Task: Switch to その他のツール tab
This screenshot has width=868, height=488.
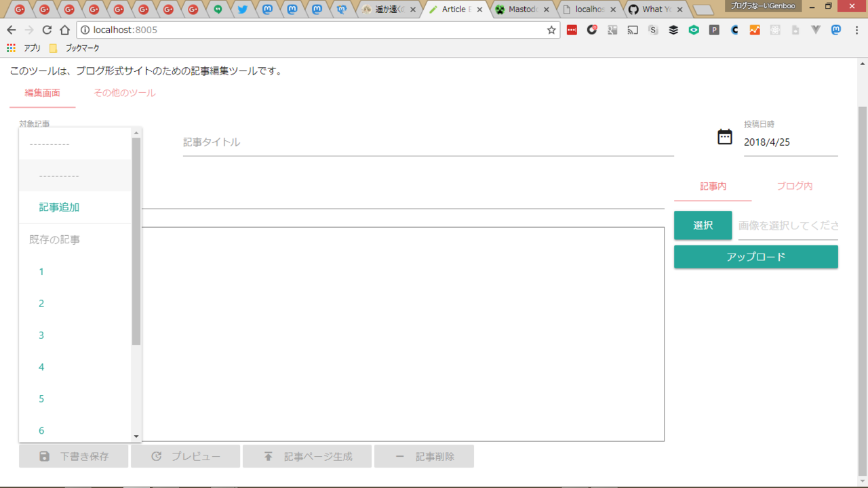Action: (x=125, y=93)
